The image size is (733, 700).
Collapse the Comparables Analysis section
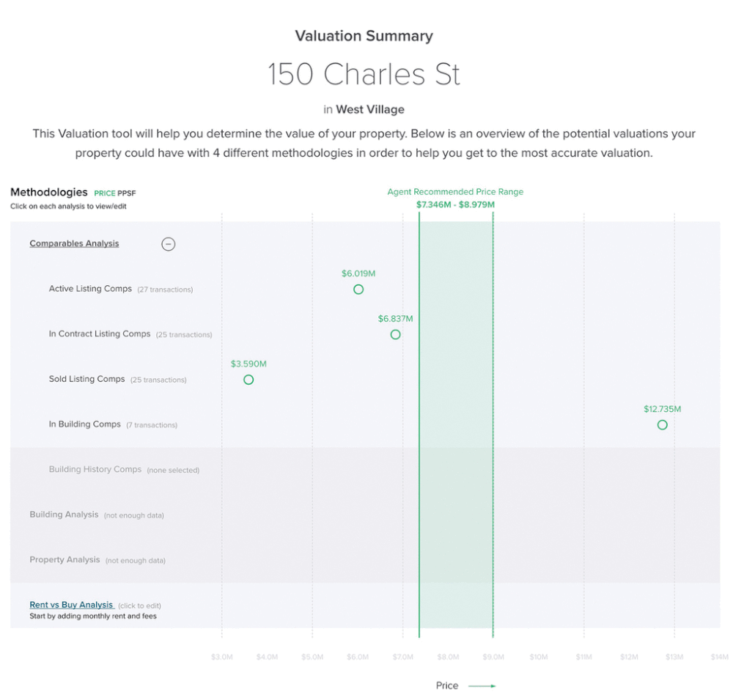168,244
